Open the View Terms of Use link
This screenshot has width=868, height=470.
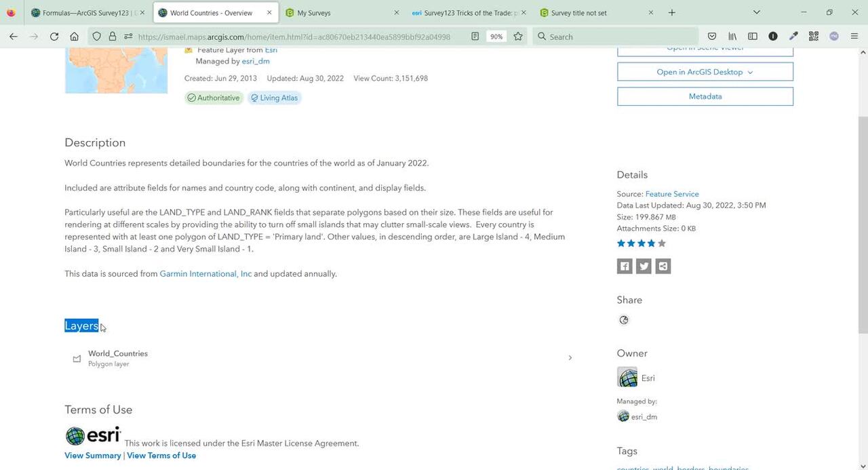pos(161,456)
